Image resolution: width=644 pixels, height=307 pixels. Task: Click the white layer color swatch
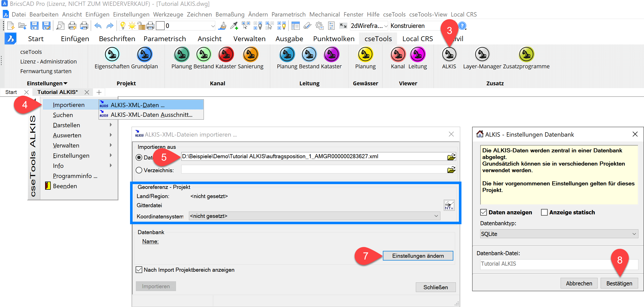160,26
